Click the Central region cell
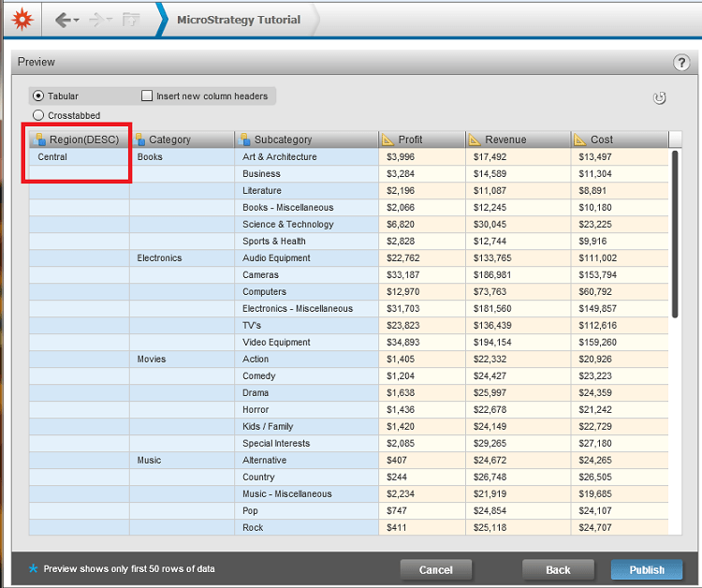This screenshot has width=702, height=588. click(x=80, y=156)
